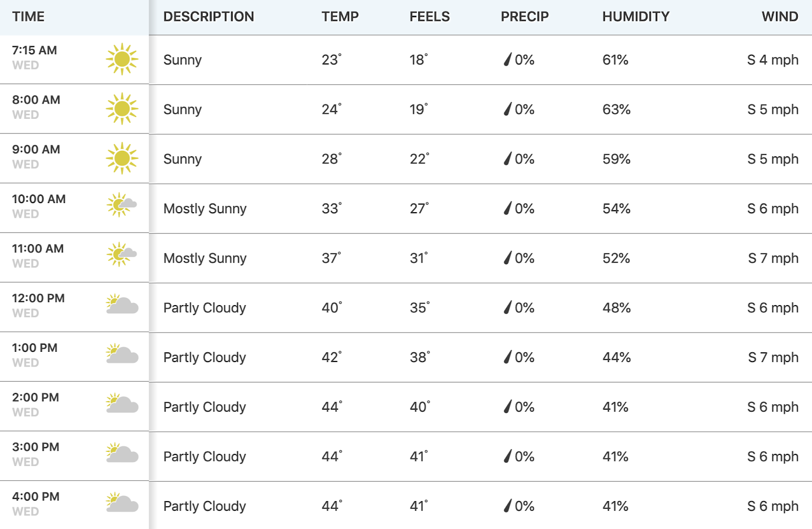
Task: Click Mostly Sunny description for 10:00 AM
Action: [x=205, y=209]
